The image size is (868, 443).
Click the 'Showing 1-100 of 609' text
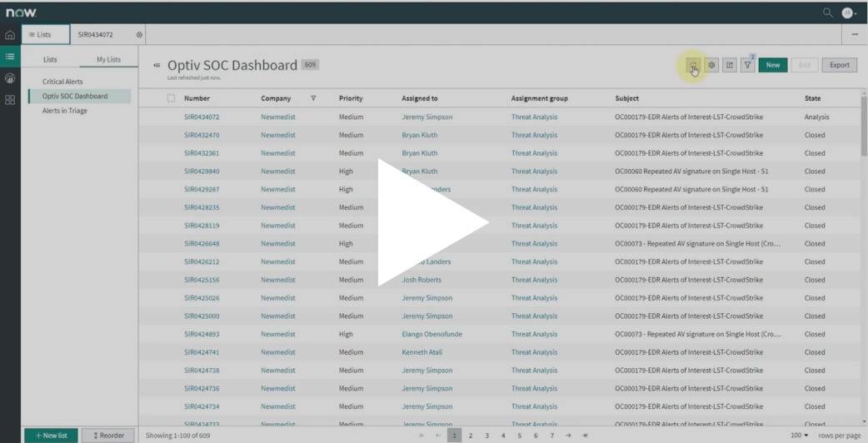[177, 436]
